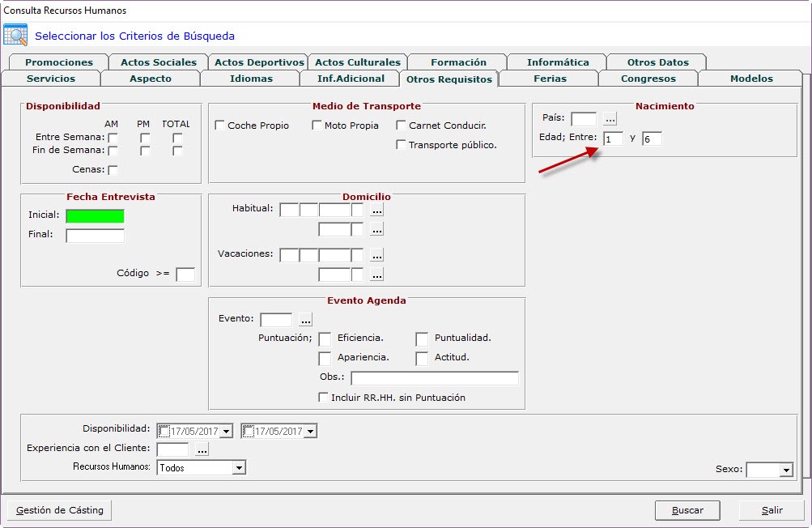The image size is (812, 528).
Task: Open Actos Deportivos tab
Action: 259,62
